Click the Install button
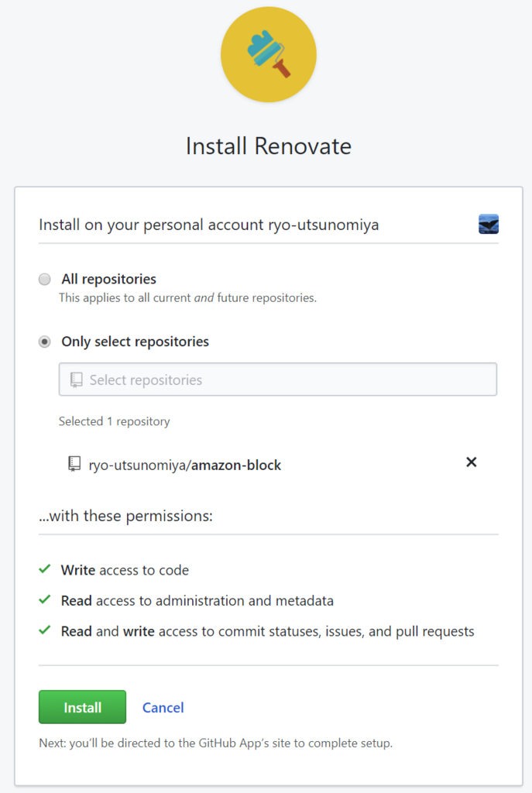 click(x=82, y=707)
